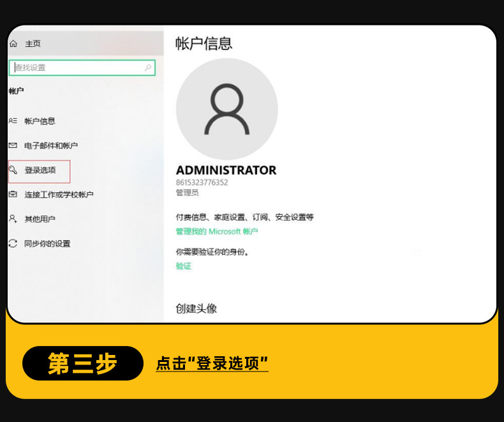This screenshot has height=422, width=504.
Task: Click the key icon beside 登录选项
Action: [x=13, y=170]
